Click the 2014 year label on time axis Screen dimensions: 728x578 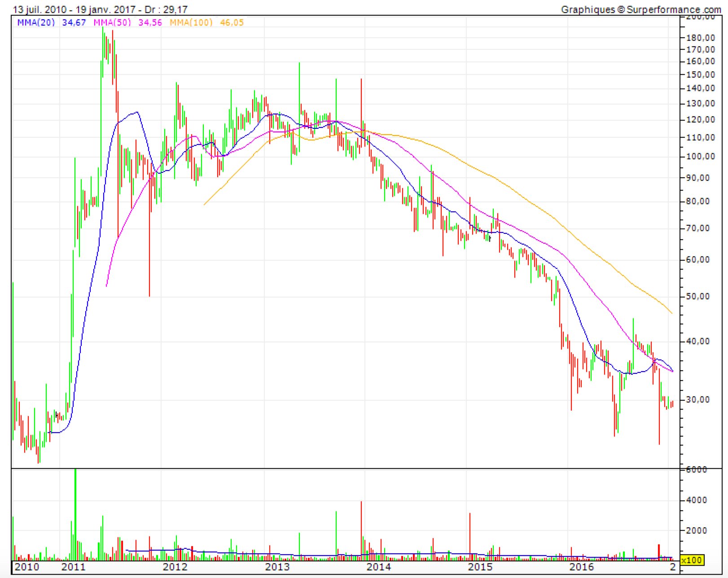379,567
